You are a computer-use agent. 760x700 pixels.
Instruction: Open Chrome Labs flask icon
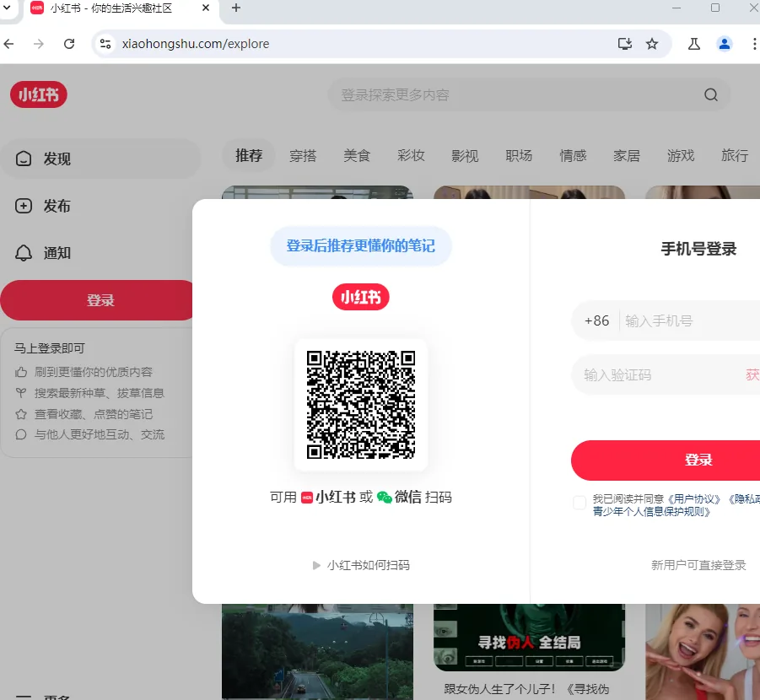click(694, 44)
